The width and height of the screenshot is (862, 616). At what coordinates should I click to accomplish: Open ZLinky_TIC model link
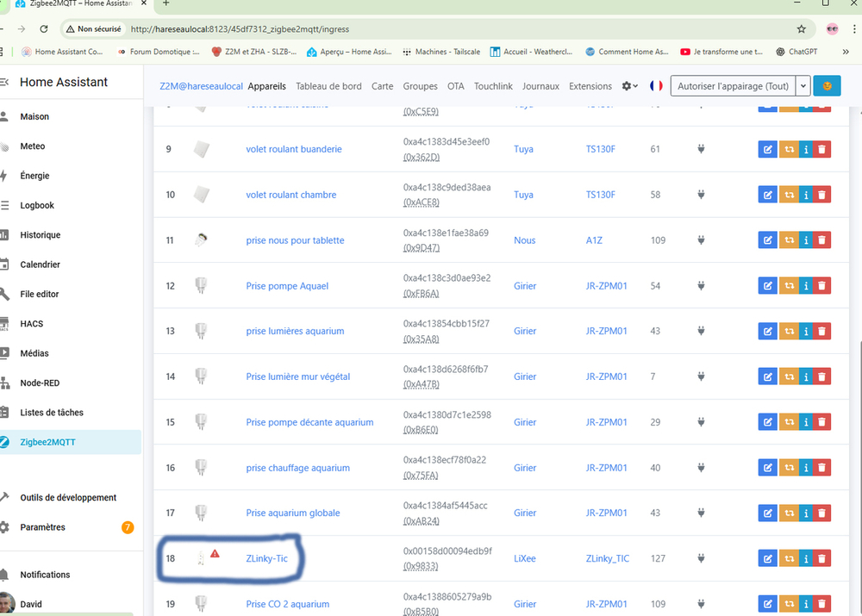coord(608,558)
